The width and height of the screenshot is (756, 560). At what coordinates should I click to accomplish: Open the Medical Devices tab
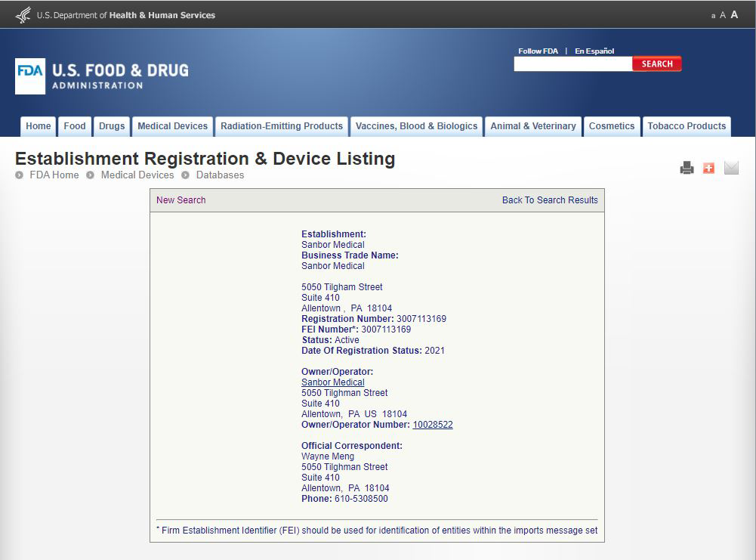click(x=173, y=126)
